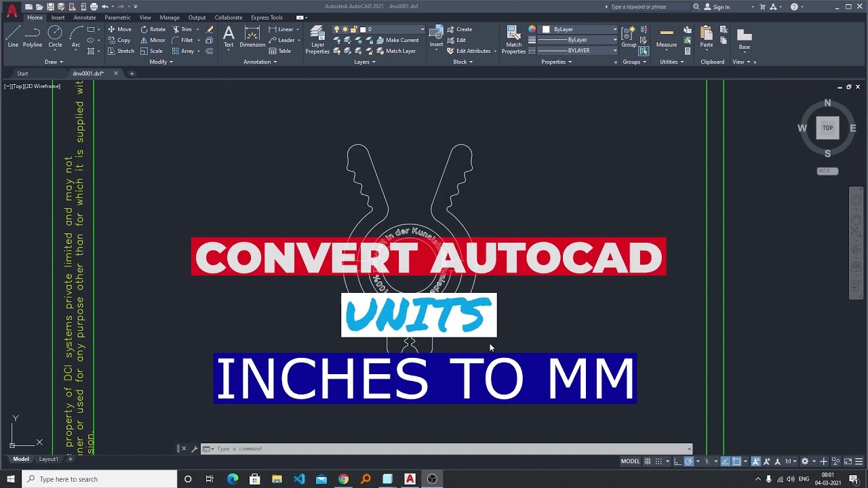Open the Layer Properties panel
Screen dimensions: 868x488
pyautogui.click(x=317, y=39)
